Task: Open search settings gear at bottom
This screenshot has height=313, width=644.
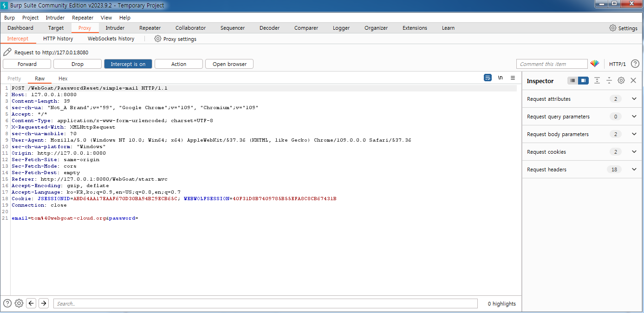Action: [19, 303]
